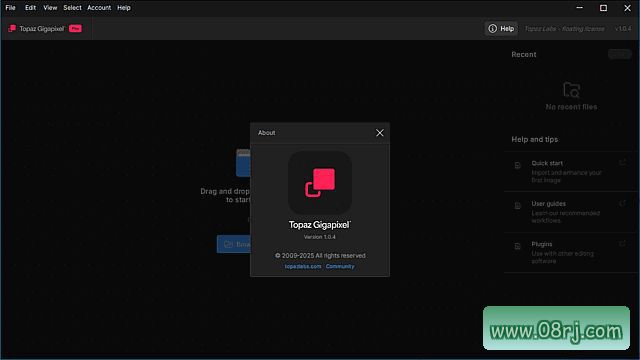
Task: Click the Plugins document icon
Action: coord(518,246)
